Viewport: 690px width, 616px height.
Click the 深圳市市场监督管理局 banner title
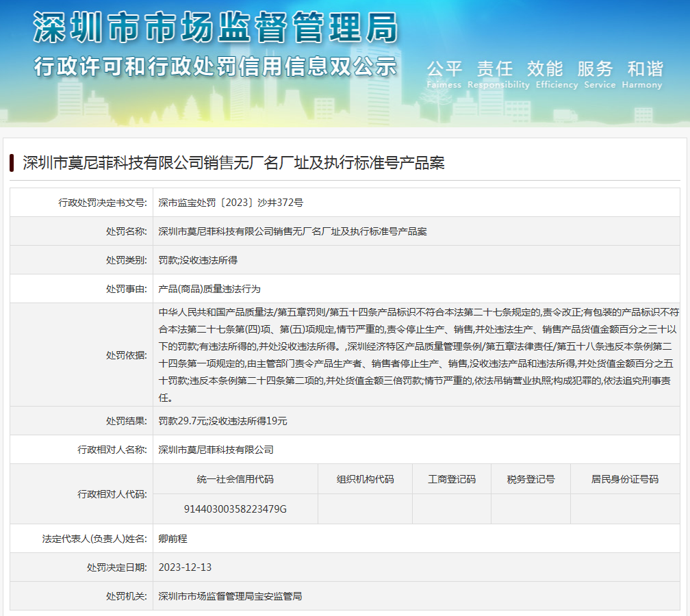click(215, 28)
